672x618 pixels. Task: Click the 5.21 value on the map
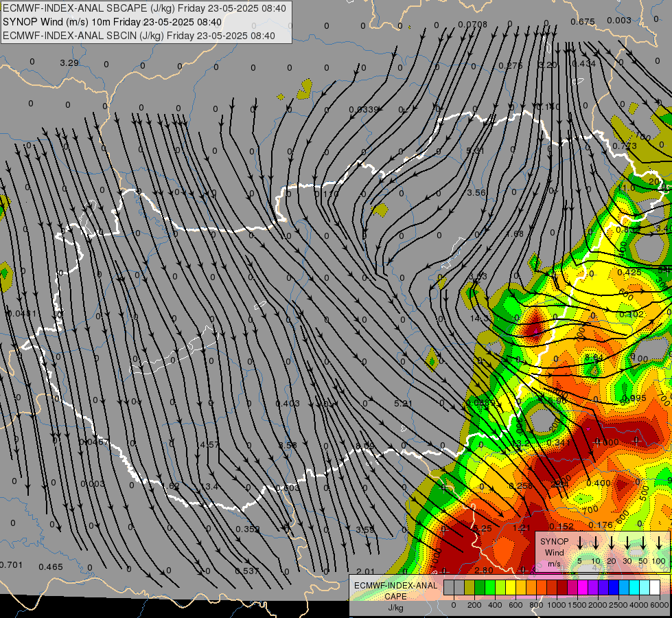[403, 404]
